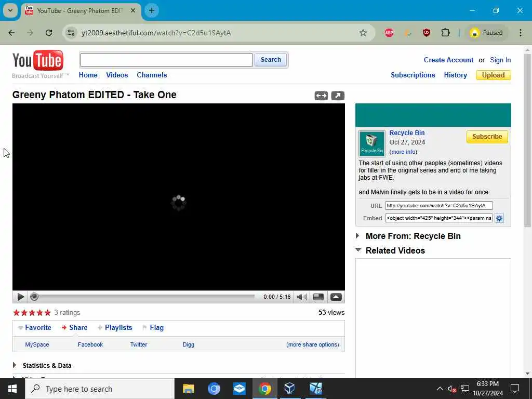The width and height of the screenshot is (532, 399).
Task: Click the taskbar volume icon
Action: coord(452,389)
